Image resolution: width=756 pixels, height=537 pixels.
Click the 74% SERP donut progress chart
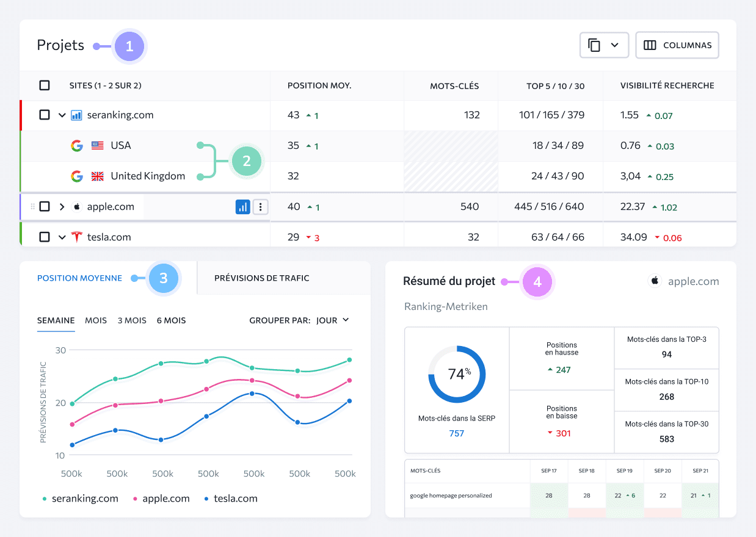457,374
